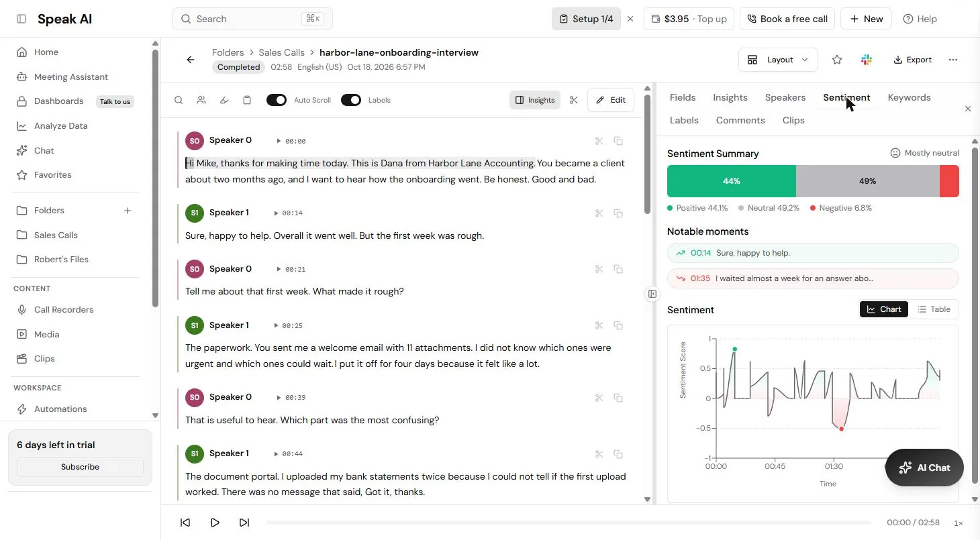Click the green positive sentiment bar segment

[732, 181]
